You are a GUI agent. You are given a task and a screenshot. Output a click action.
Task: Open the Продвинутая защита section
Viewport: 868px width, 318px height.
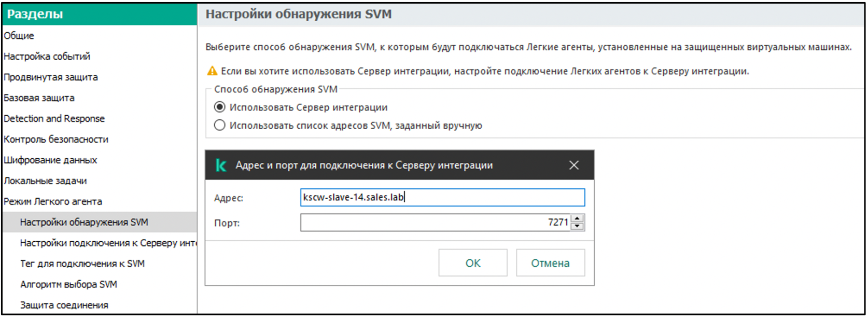pos(51,77)
